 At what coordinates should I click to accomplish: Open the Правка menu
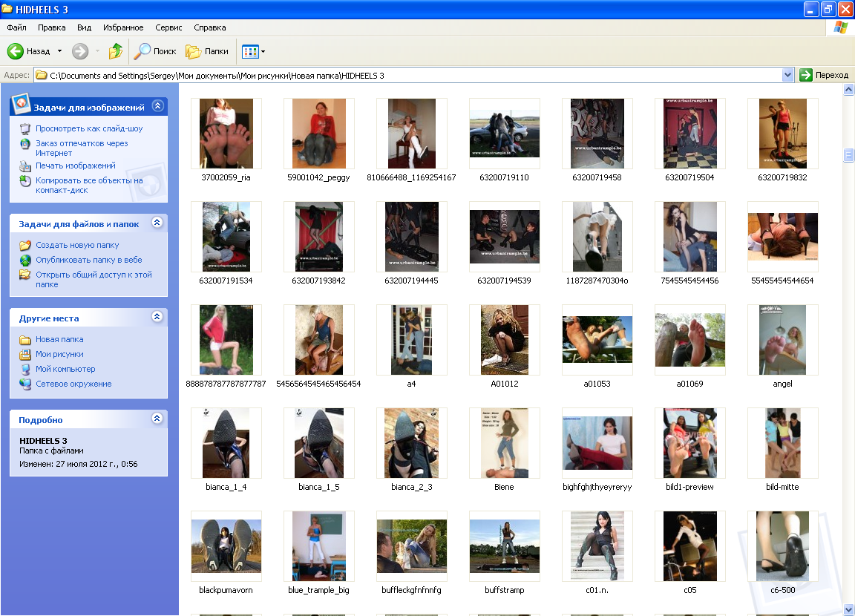tap(52, 27)
